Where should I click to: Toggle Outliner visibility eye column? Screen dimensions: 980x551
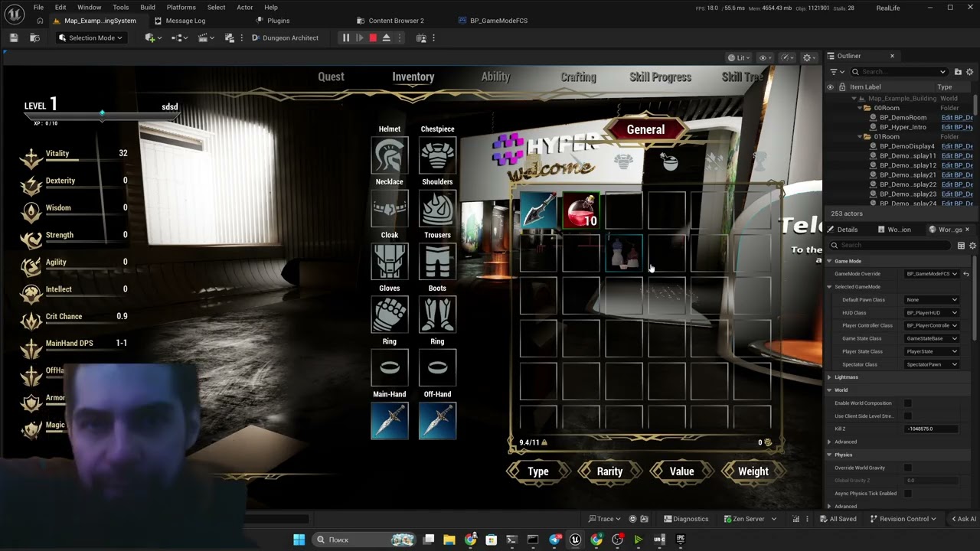pos(830,86)
